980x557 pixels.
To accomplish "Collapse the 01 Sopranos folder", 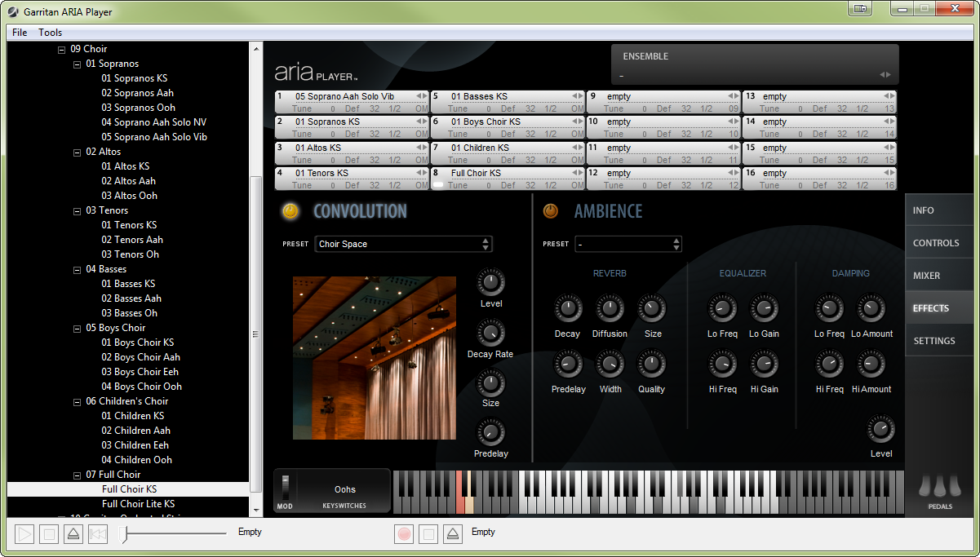I will coord(77,64).
